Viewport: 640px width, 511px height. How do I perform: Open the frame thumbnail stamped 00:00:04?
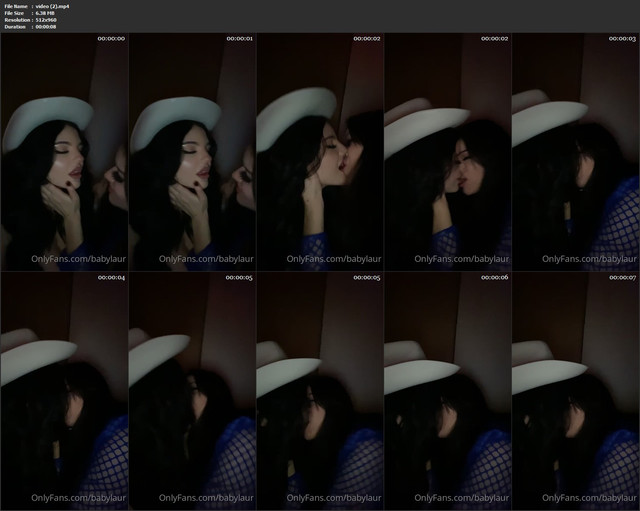coord(64,391)
